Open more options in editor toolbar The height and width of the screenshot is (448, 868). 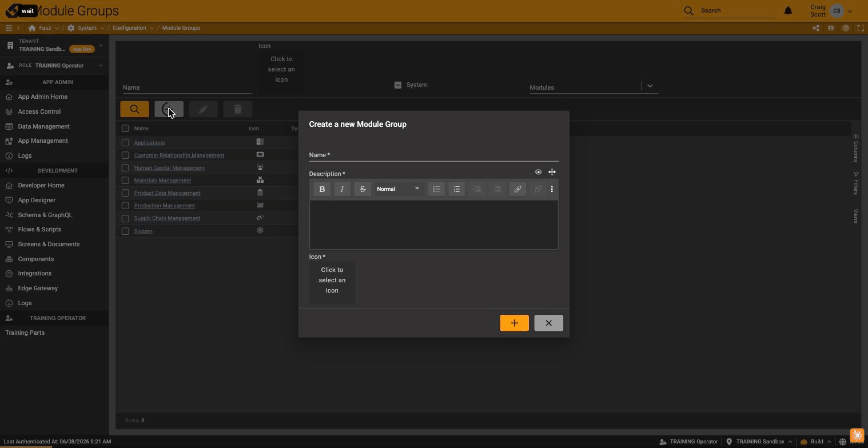552,189
